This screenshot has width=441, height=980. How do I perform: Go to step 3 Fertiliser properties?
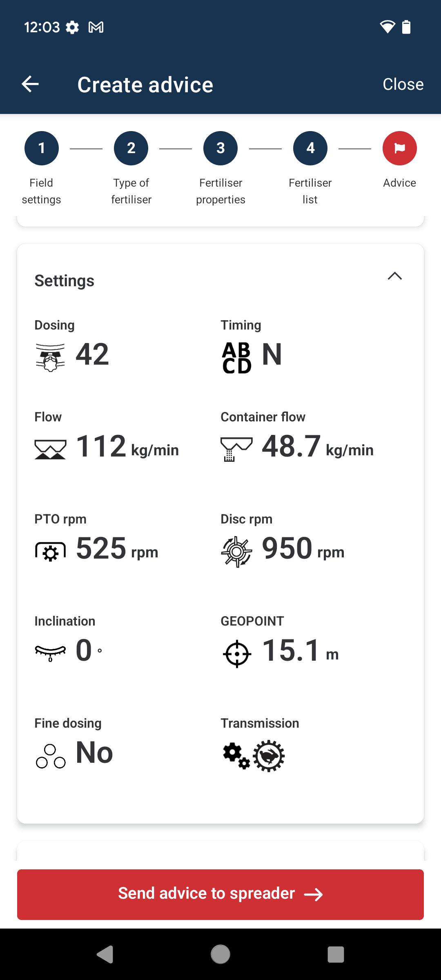pos(220,148)
